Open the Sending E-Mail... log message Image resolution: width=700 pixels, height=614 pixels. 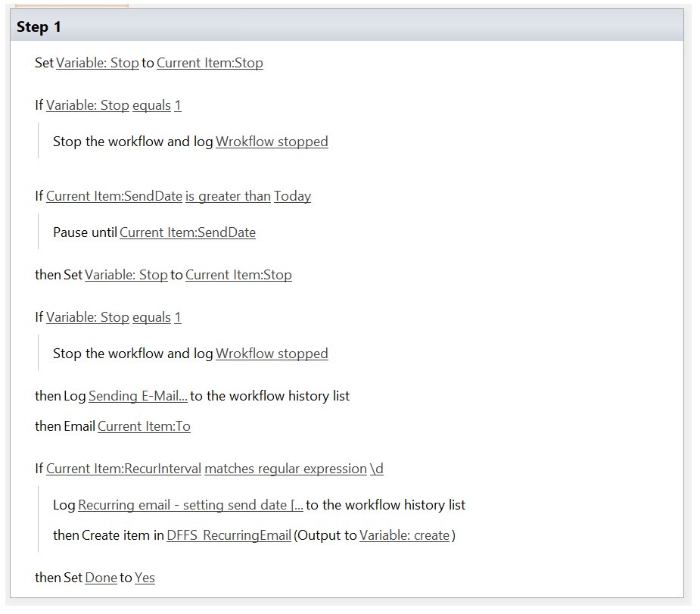click(138, 396)
